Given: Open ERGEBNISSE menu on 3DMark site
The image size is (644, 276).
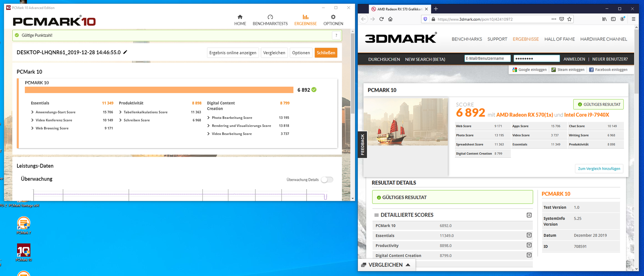Looking at the screenshot, I should 526,39.
